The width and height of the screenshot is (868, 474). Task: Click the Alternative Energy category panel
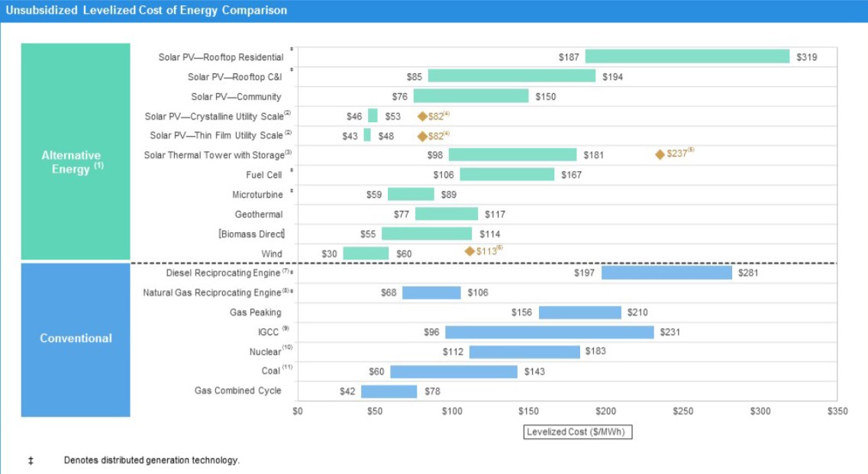pyautogui.click(x=76, y=152)
